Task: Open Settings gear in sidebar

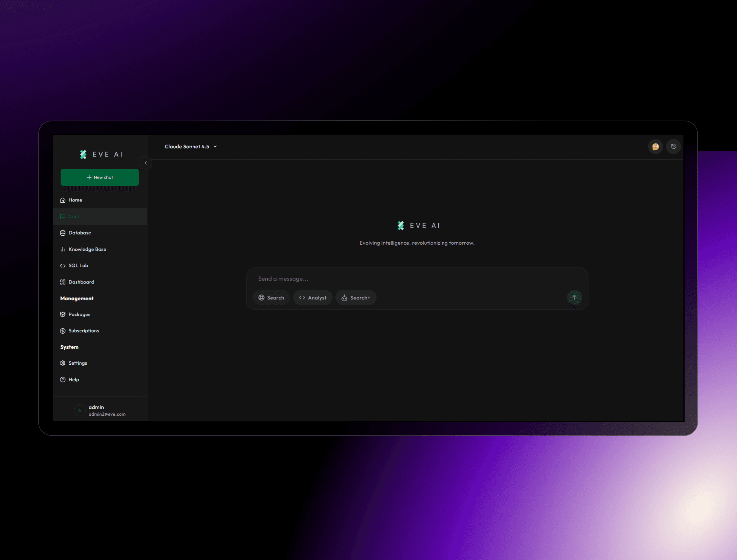Action: pyautogui.click(x=77, y=363)
